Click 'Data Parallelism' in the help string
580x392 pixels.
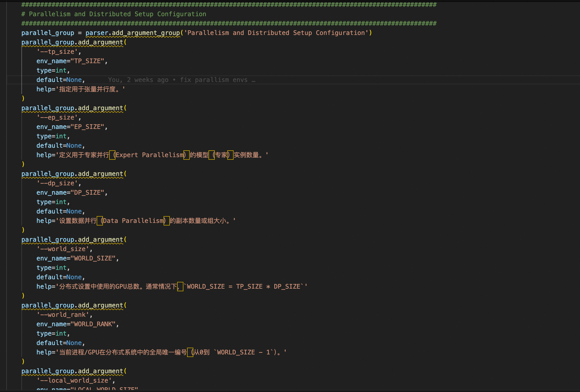coord(133,221)
